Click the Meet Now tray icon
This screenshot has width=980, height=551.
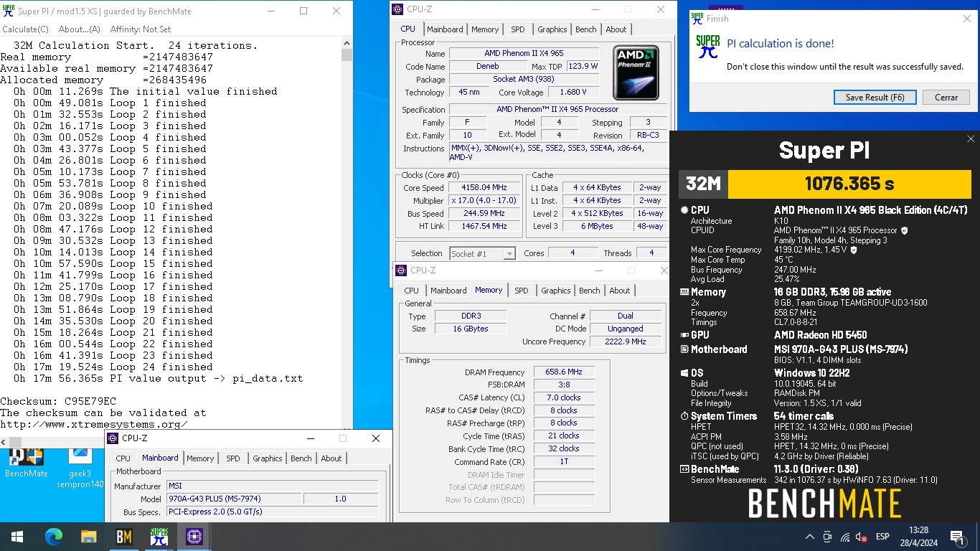click(x=827, y=537)
